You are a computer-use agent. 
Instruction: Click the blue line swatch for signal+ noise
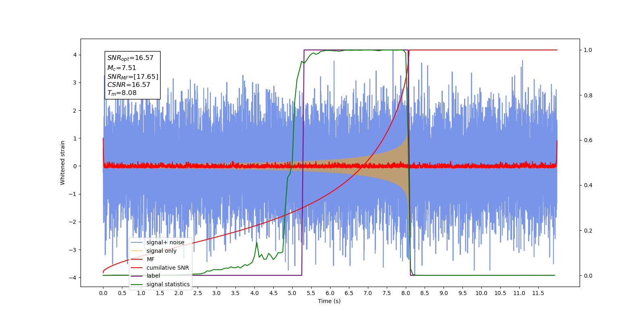click(137, 242)
